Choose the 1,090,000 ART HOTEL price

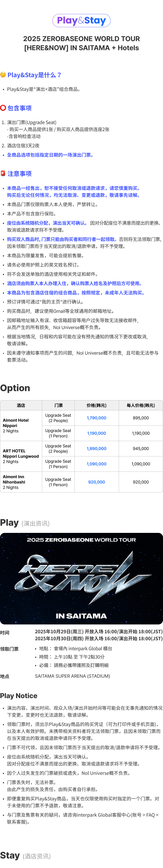point(96,464)
